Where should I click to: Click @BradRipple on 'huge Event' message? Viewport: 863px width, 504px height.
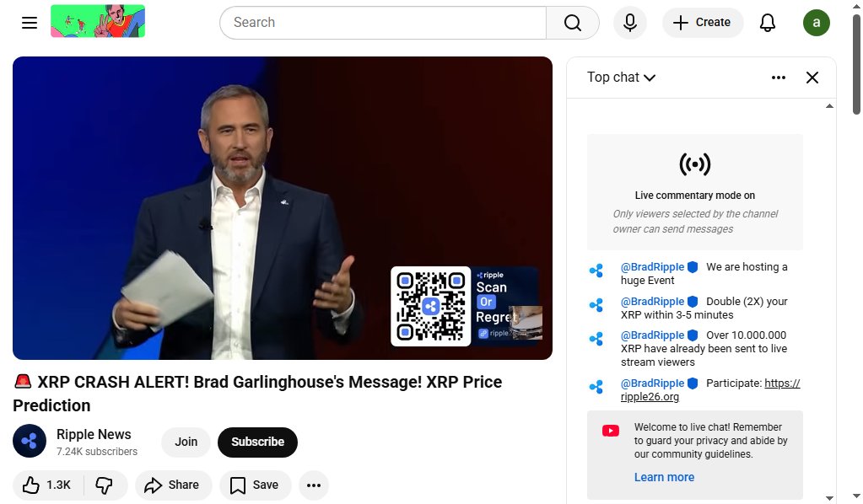(x=652, y=267)
